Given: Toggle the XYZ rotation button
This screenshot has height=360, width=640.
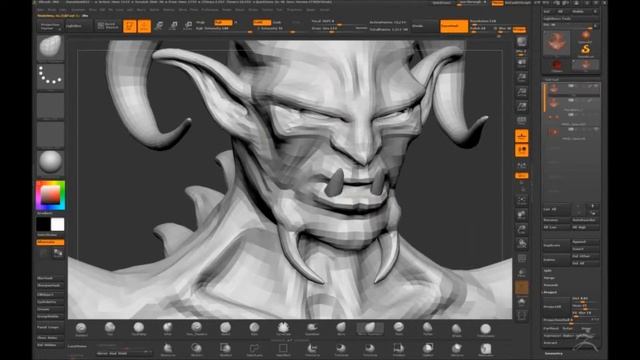Looking at the screenshot, I should click(x=522, y=176).
